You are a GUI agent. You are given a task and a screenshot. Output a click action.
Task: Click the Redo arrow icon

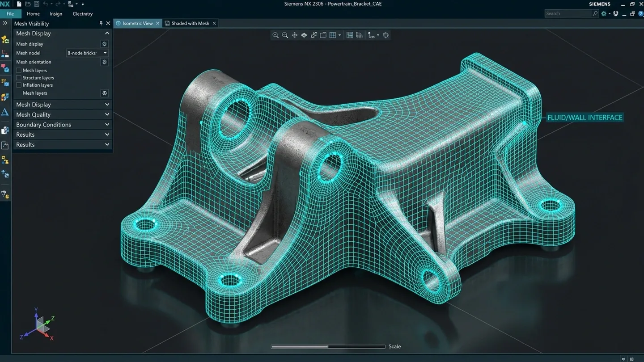58,4
